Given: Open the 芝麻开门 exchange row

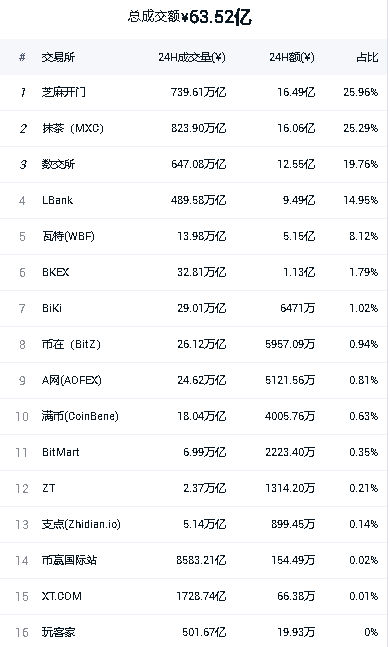Looking at the screenshot, I should 193,92.
